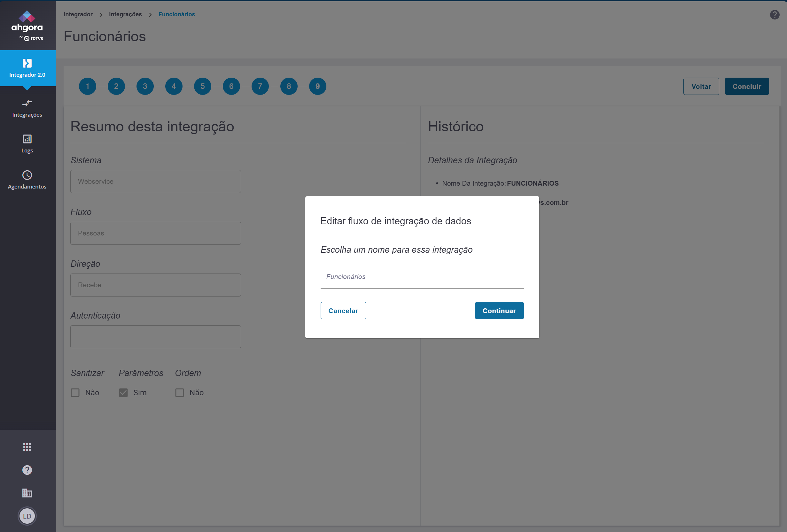The height and width of the screenshot is (532, 787).
Task: Click Integrações breadcrumb link
Action: click(x=125, y=14)
